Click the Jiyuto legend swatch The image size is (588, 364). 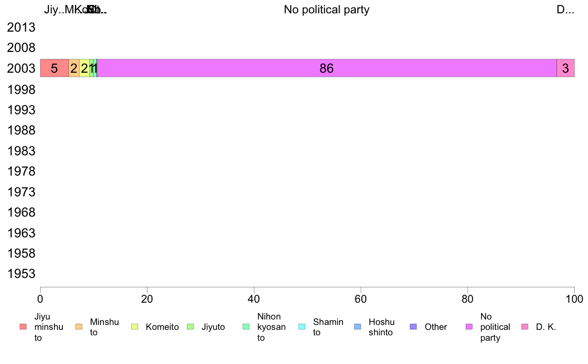(x=191, y=327)
